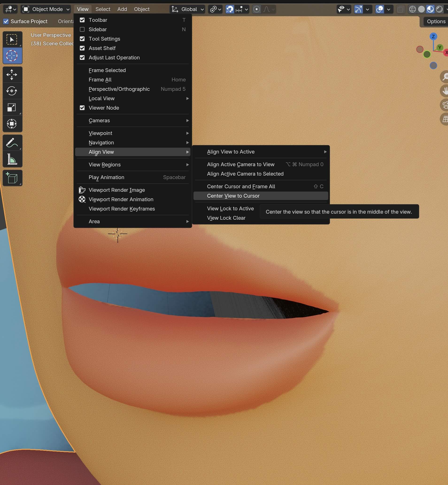The image size is (448, 485).
Task: Activate the 3D Cursor tool
Action: tap(12, 55)
